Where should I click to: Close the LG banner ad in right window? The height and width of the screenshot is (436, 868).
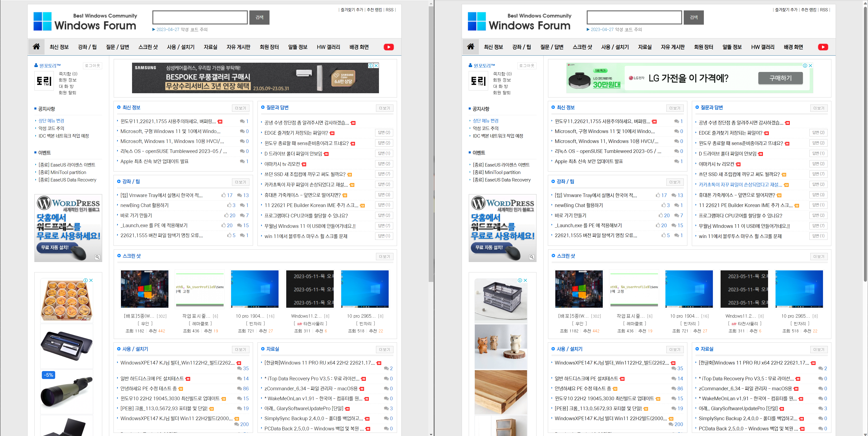tap(810, 66)
